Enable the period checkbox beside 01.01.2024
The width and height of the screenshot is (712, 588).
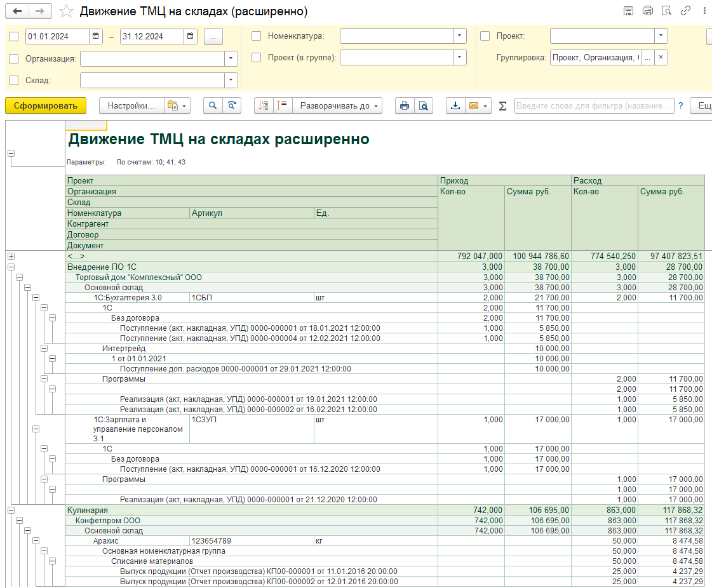tap(13, 36)
